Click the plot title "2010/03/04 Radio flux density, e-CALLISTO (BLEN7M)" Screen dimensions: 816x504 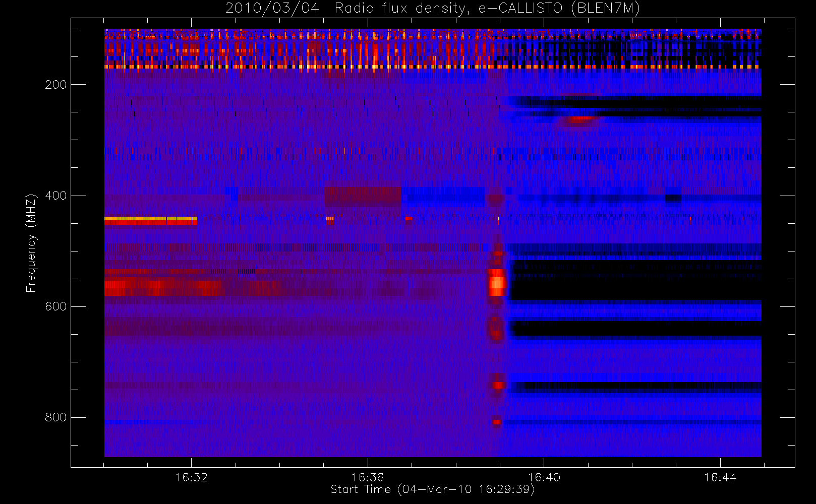pyautogui.click(x=433, y=9)
